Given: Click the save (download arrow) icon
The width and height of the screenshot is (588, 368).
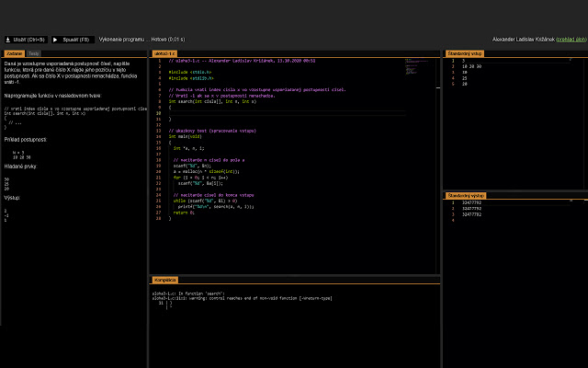Looking at the screenshot, I should pos(8,40).
